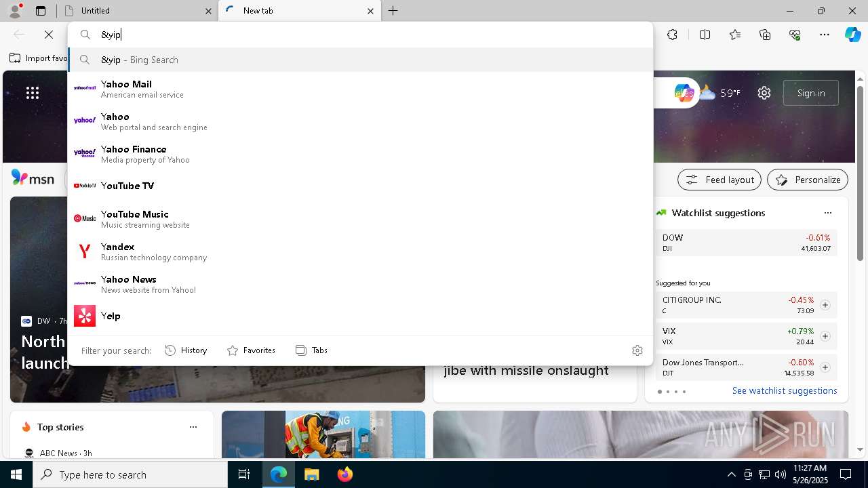Click the address bar search field
The height and width of the screenshot is (488, 868).
[x=360, y=35]
